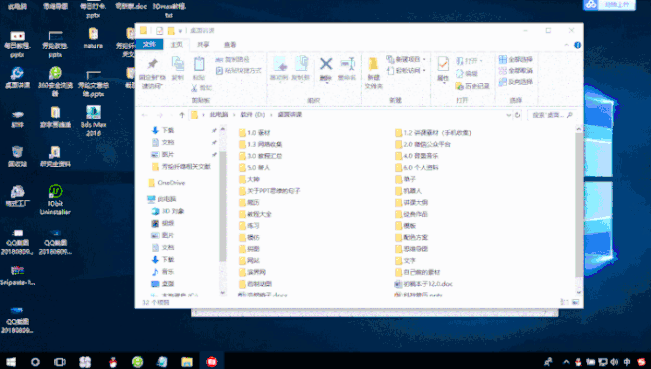Click the Copy (复制) ribbon icon
Screen dimensions: 651x369
pos(178,65)
